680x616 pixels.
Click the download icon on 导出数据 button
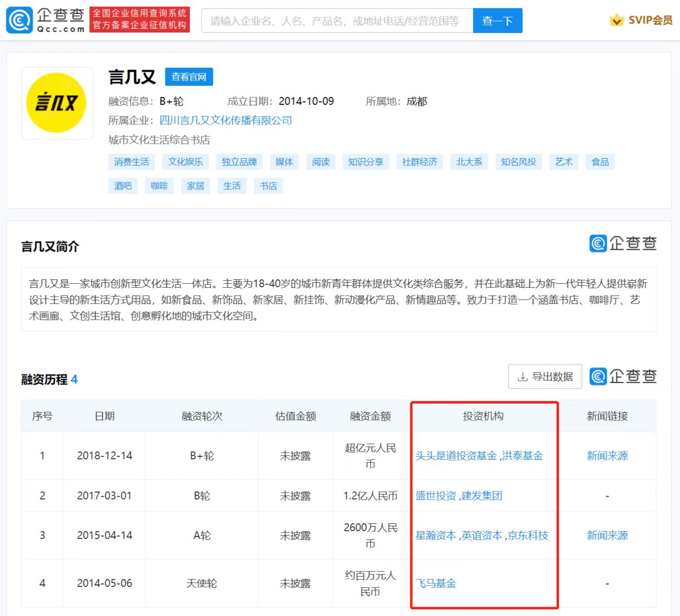pos(523,376)
